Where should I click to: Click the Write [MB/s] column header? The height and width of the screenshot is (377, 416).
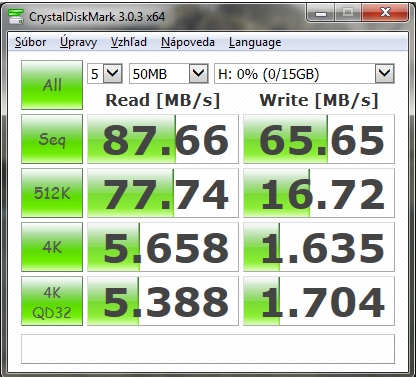tap(319, 100)
